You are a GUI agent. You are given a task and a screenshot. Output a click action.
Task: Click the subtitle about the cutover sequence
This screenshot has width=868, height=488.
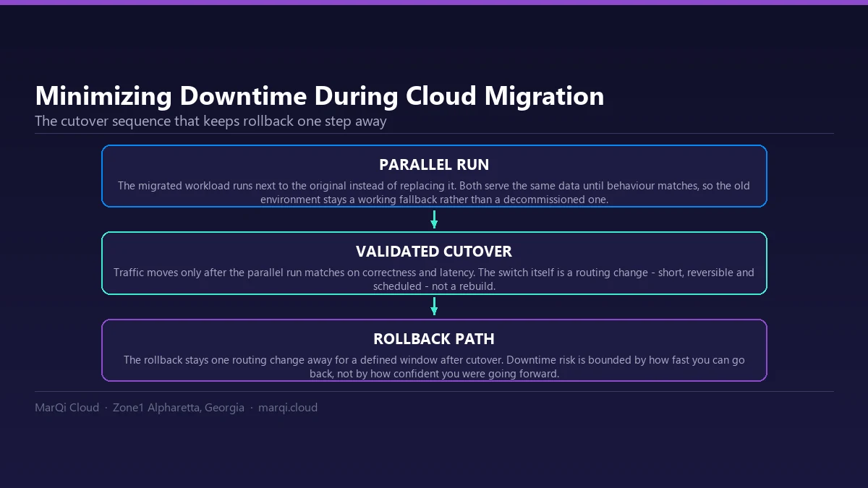click(x=210, y=121)
